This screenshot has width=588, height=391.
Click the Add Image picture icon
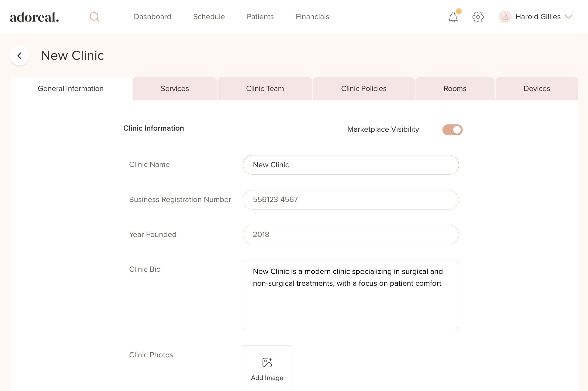coord(267,362)
